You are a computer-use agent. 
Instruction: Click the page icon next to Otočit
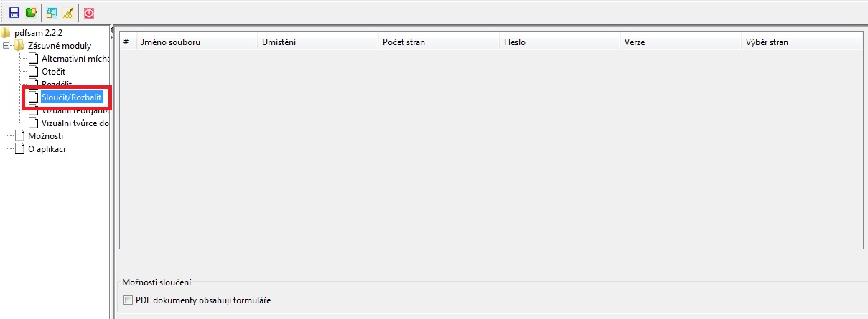pos(33,71)
